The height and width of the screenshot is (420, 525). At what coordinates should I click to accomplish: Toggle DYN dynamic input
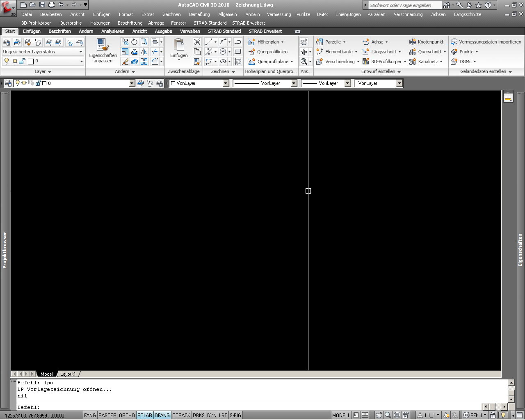pyautogui.click(x=212, y=415)
